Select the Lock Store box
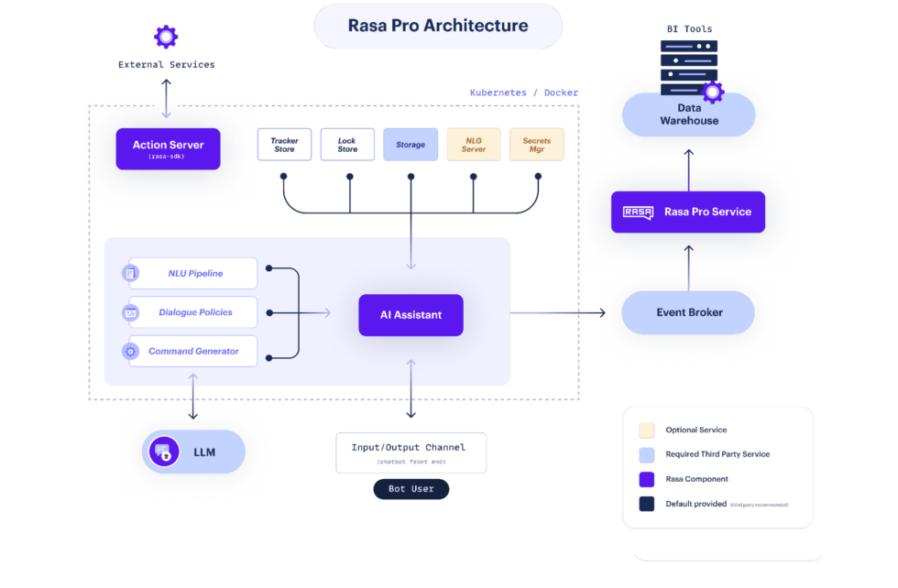This screenshot has height=588, width=898. [x=347, y=145]
